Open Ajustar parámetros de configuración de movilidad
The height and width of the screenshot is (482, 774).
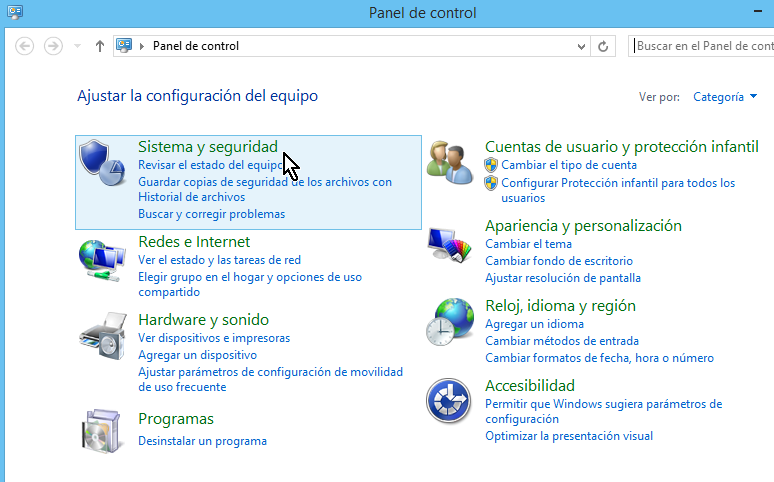(271, 379)
